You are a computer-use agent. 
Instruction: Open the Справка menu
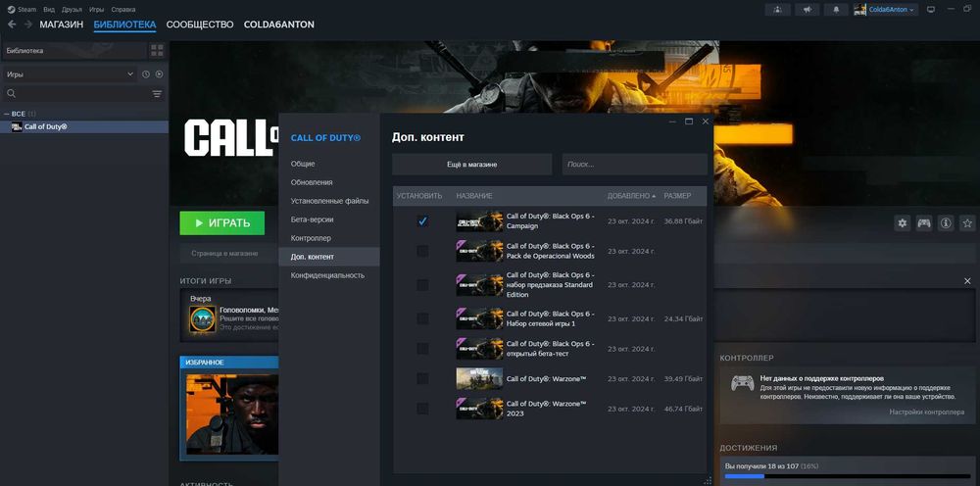[123, 10]
